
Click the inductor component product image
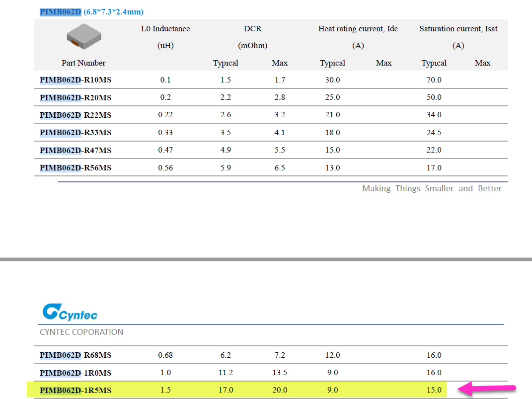tap(84, 36)
